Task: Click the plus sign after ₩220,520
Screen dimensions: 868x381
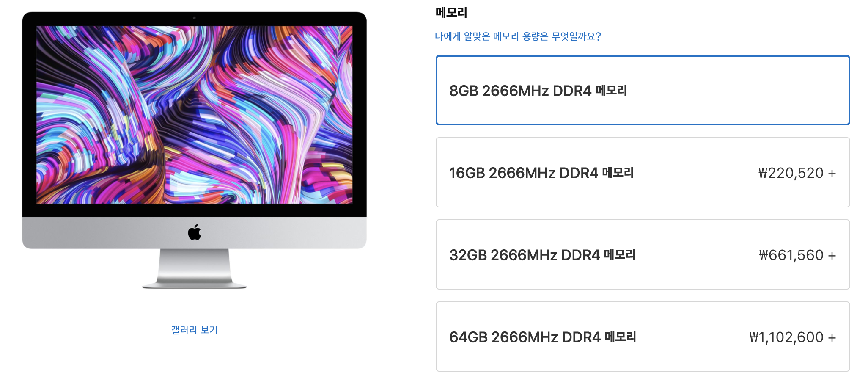Action: [832, 174]
